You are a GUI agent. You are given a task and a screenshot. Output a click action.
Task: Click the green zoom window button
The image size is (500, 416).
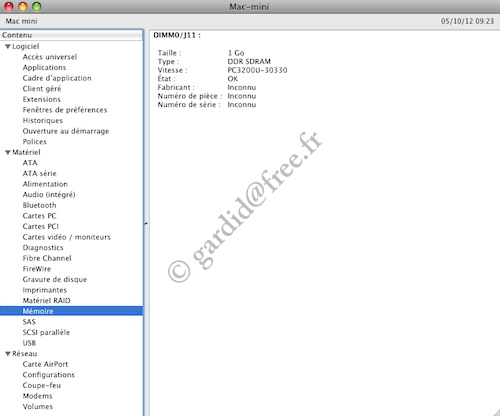(37, 6)
